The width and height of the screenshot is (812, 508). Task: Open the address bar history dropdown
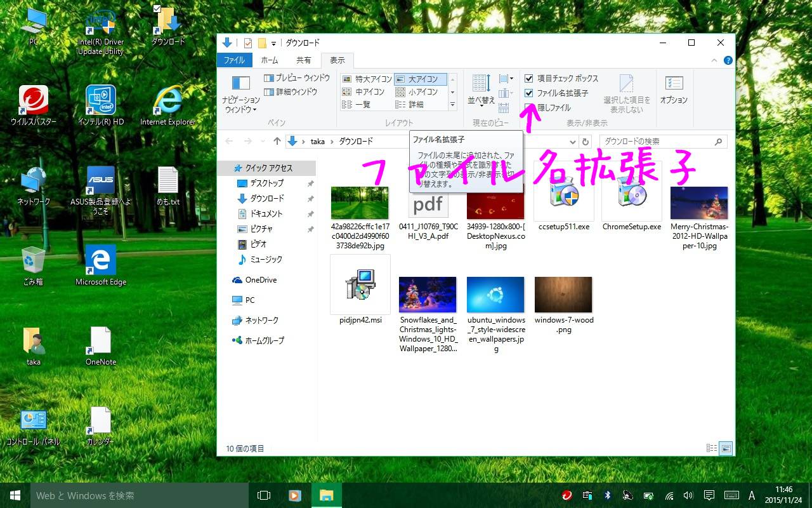(x=572, y=142)
